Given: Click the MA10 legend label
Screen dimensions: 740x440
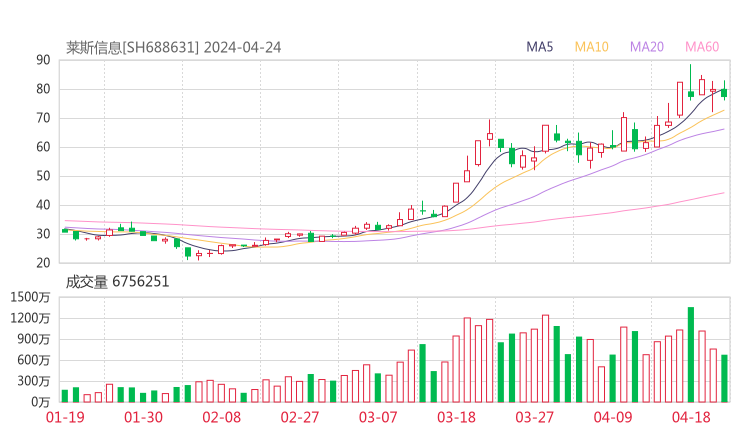Looking at the screenshot, I should pos(591,47).
